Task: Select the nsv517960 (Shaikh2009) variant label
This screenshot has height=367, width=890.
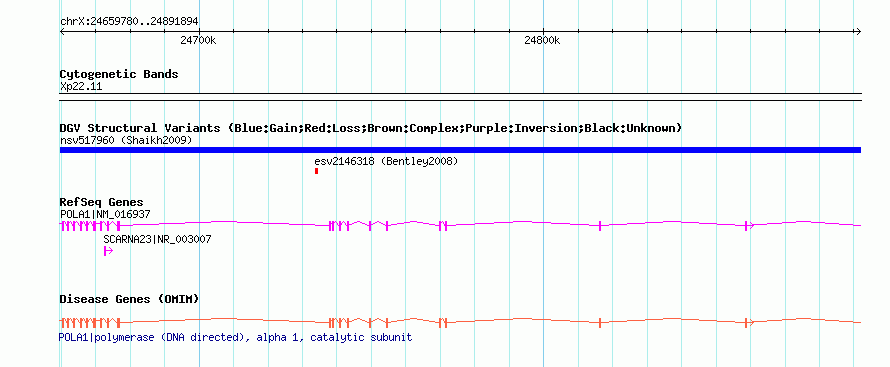Action: pyautogui.click(x=126, y=140)
